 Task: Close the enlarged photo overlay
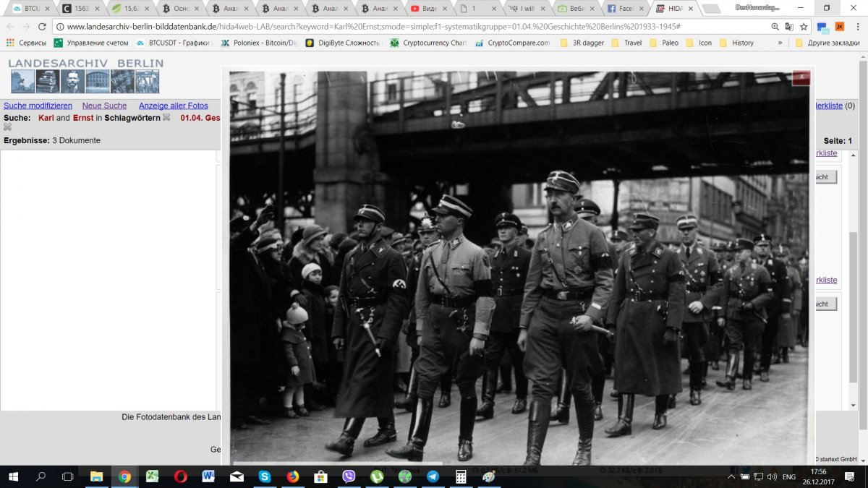tap(801, 77)
